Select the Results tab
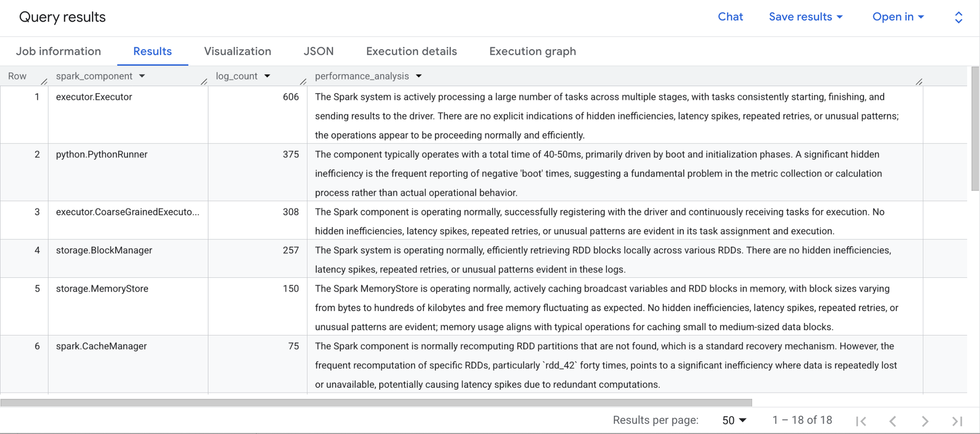Screen dimensions: 980x434 pyautogui.click(x=152, y=51)
